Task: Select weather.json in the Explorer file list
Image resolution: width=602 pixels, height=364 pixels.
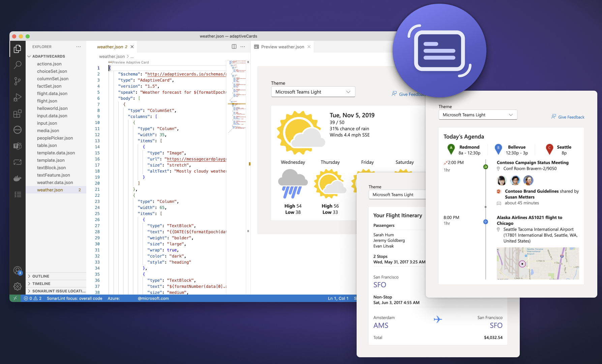Action: pyautogui.click(x=56, y=190)
